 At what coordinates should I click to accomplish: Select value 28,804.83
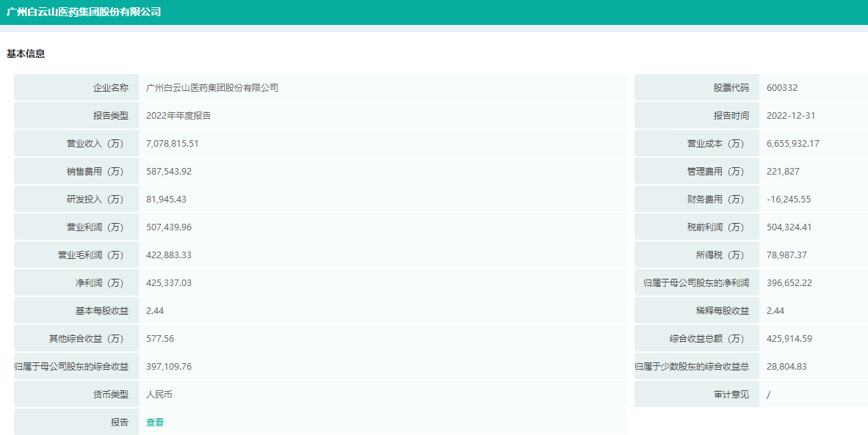click(x=786, y=367)
